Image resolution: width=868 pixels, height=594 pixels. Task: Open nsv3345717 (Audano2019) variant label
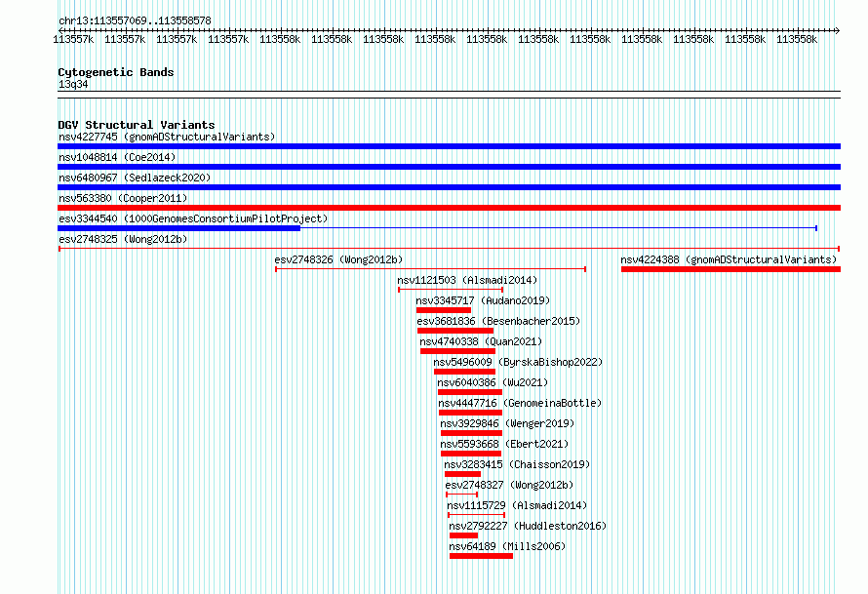tap(483, 300)
